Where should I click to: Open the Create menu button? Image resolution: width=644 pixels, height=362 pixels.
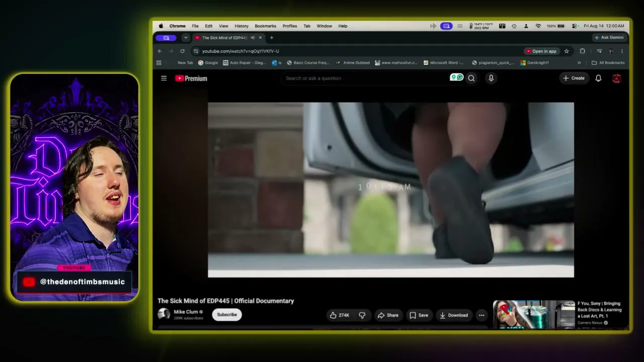[574, 78]
